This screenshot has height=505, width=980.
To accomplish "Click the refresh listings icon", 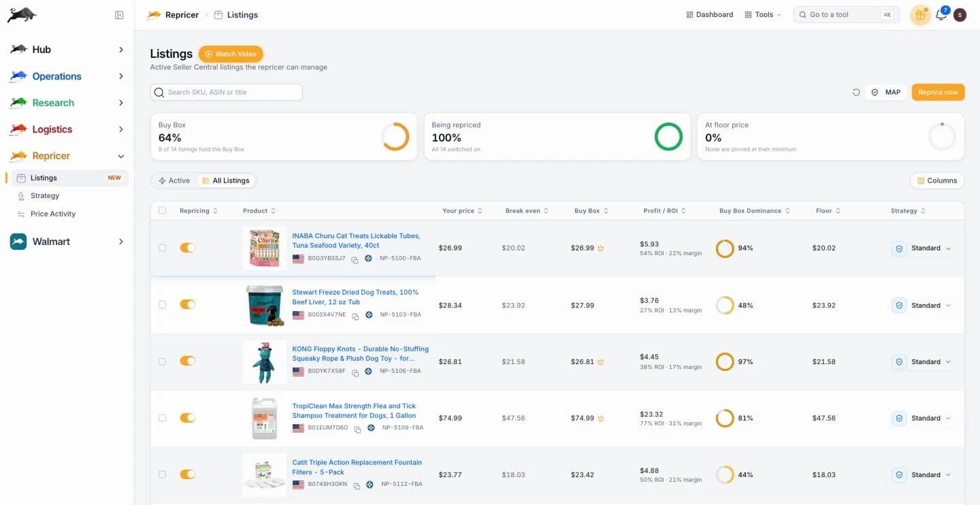I will click(x=856, y=93).
